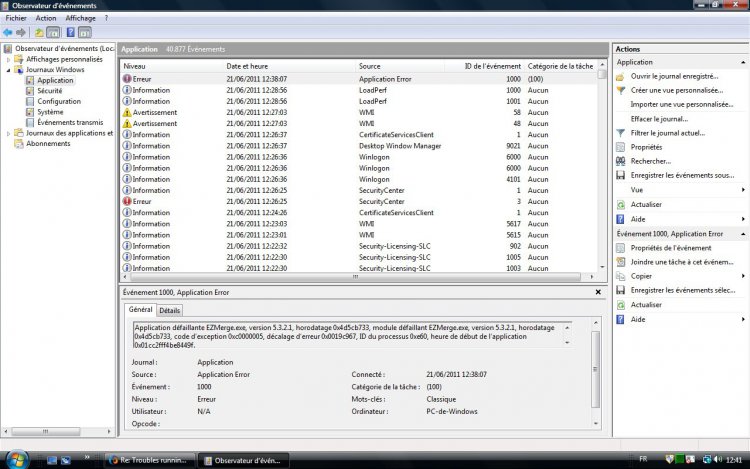Expand the Aide submenu under Application
Image resolution: width=750 pixels, height=469 pixels.
743,219
